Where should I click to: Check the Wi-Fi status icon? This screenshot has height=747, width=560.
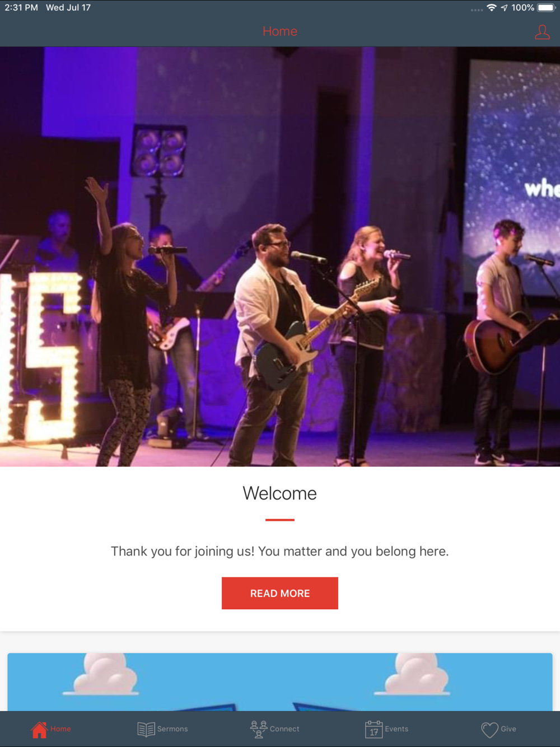(x=492, y=8)
